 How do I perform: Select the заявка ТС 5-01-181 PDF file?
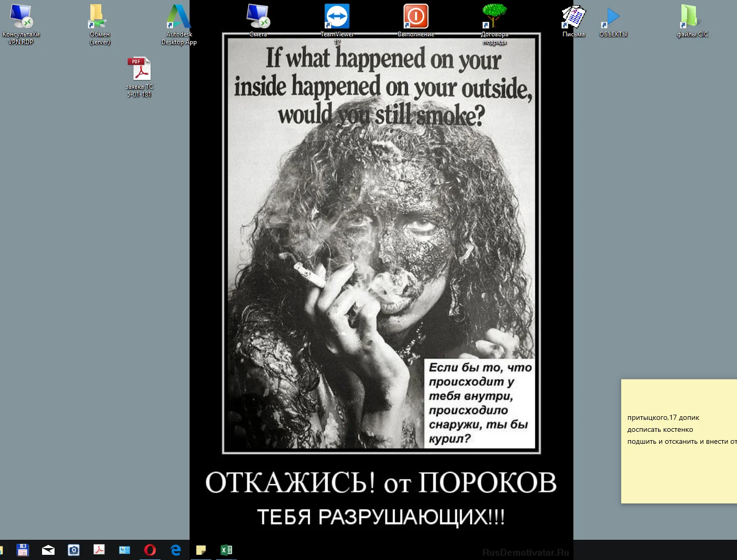coord(139,70)
